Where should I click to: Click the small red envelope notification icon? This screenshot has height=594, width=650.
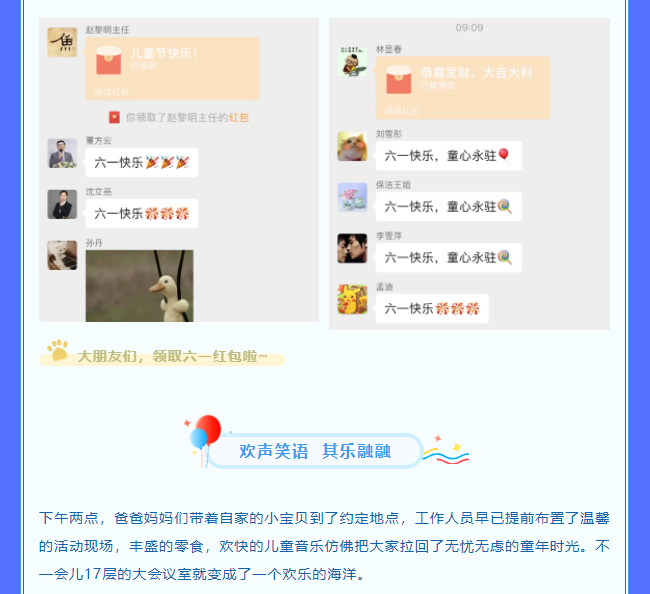point(114,117)
